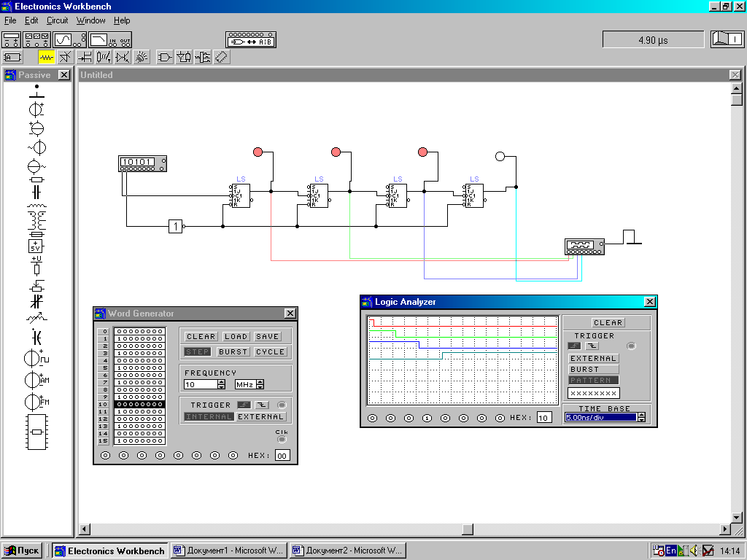This screenshot has width=747, height=560.
Task: Open the diodes parts bin
Action: (65, 58)
